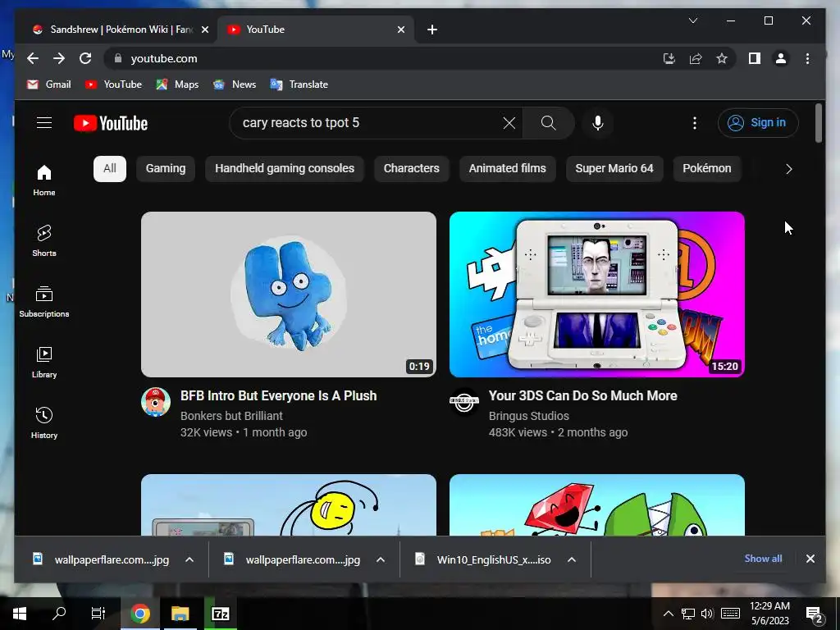This screenshot has height=630, width=840.
Task: Filter by the Pokémon chip
Action: [706, 169]
